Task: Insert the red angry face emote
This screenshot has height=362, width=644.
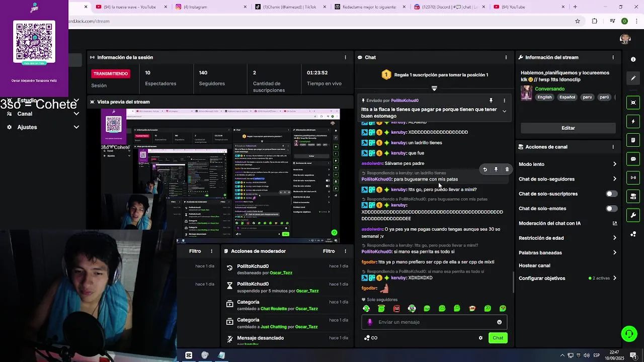Action: coord(396,308)
